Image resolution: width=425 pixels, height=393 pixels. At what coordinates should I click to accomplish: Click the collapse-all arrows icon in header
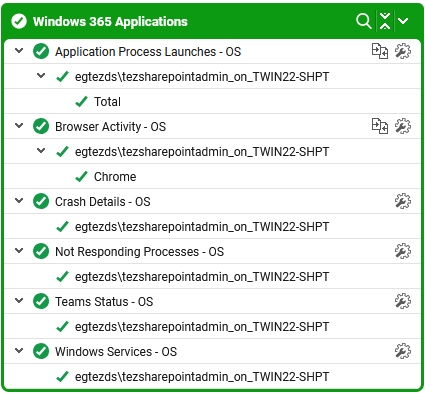click(385, 21)
